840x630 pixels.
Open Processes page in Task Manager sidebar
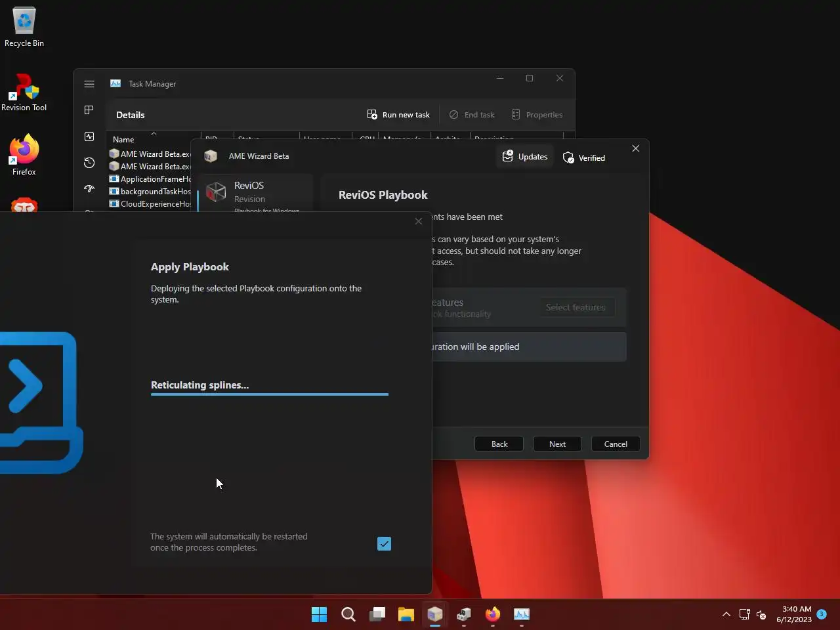point(89,110)
